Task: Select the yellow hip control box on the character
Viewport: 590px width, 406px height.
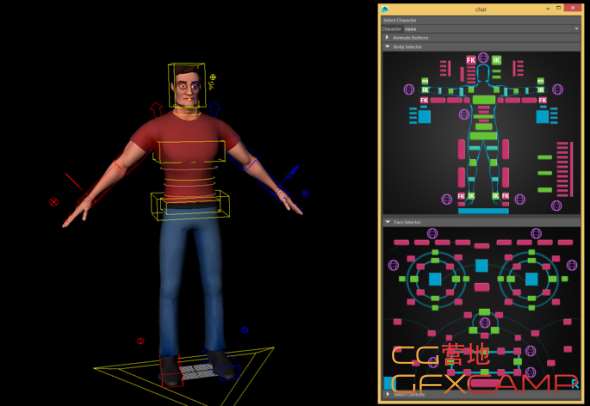Action: click(x=190, y=205)
